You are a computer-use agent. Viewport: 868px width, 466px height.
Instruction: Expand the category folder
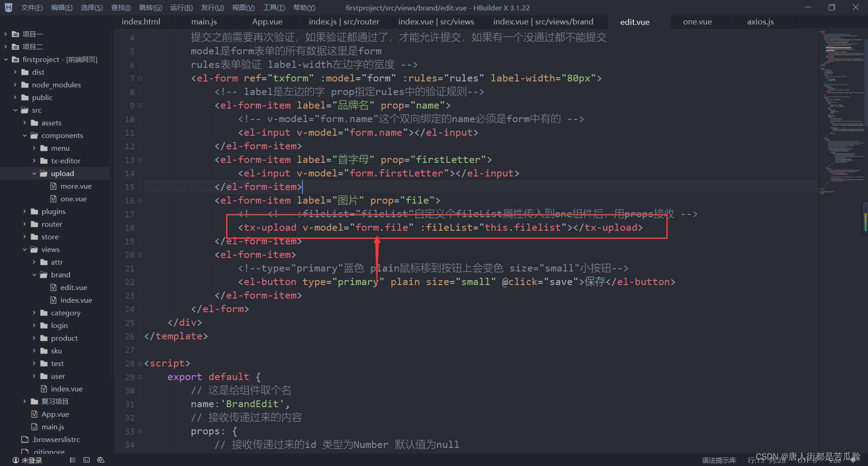click(34, 313)
